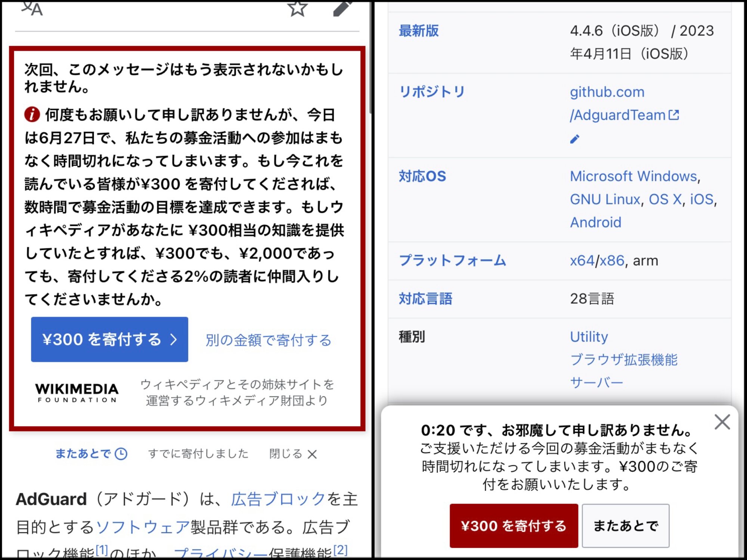
Task: Tap 閉じる to dismiss banner
Action: click(x=286, y=454)
